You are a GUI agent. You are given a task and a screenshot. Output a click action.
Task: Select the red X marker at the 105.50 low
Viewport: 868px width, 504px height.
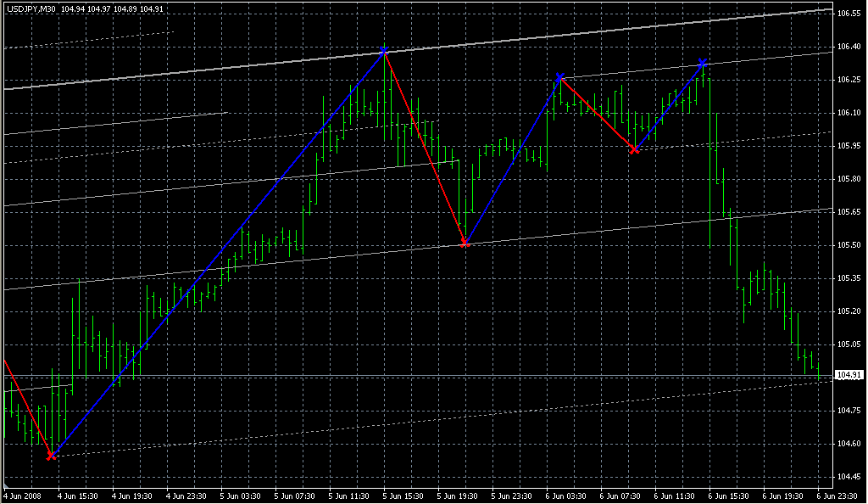pos(465,243)
